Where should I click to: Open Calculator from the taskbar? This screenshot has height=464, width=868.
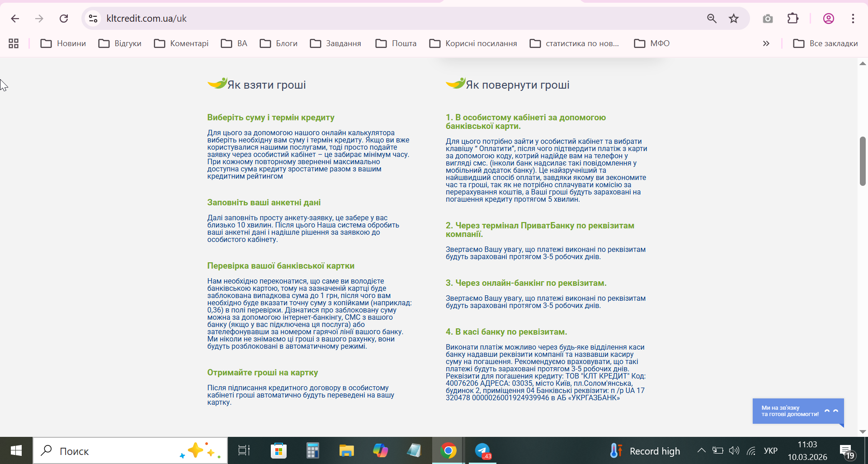click(312, 451)
